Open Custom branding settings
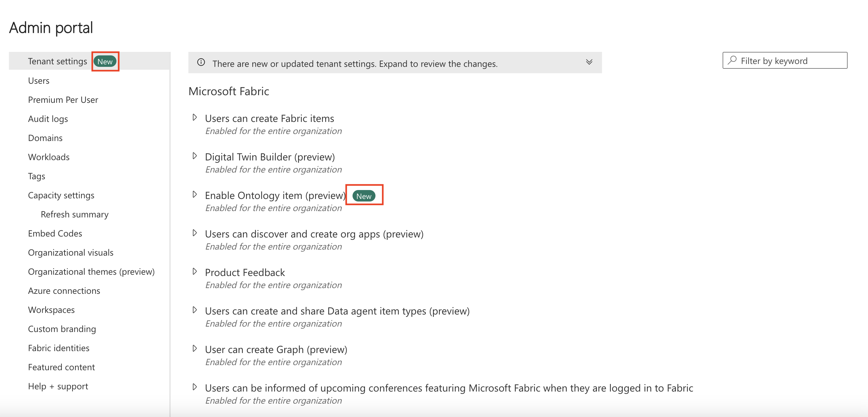Viewport: 868px width, 417px height. click(x=62, y=329)
